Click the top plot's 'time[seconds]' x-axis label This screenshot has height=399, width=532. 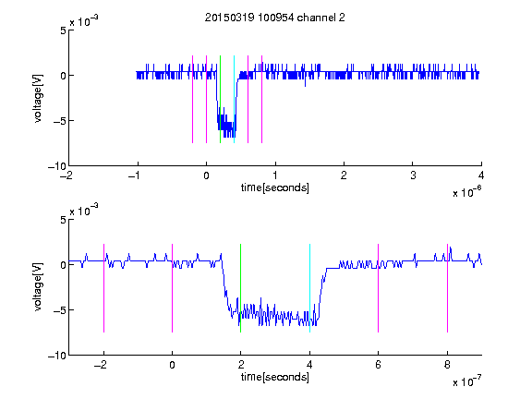coord(275,187)
